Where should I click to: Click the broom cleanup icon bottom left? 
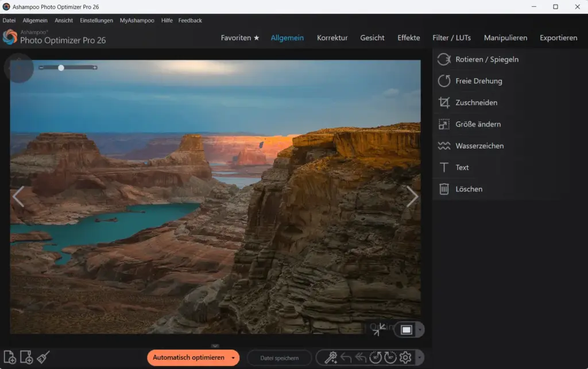click(43, 357)
